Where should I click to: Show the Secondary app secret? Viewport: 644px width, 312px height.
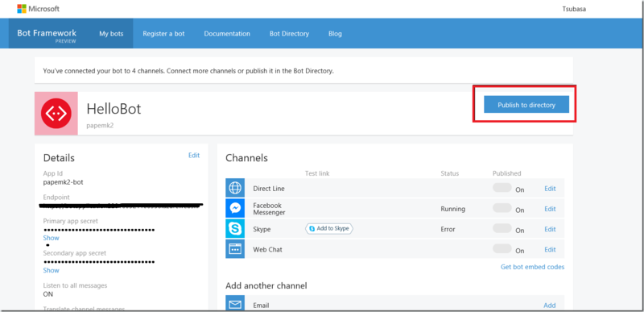click(51, 271)
